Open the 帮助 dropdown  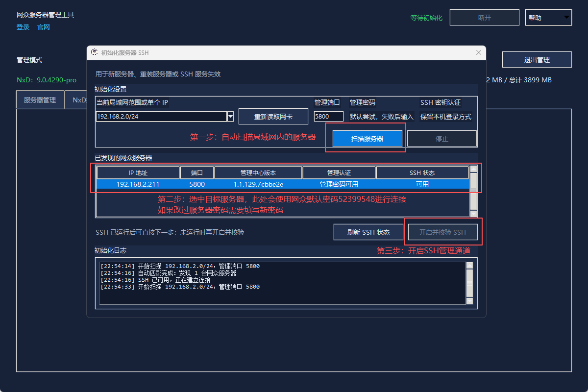tap(548, 18)
